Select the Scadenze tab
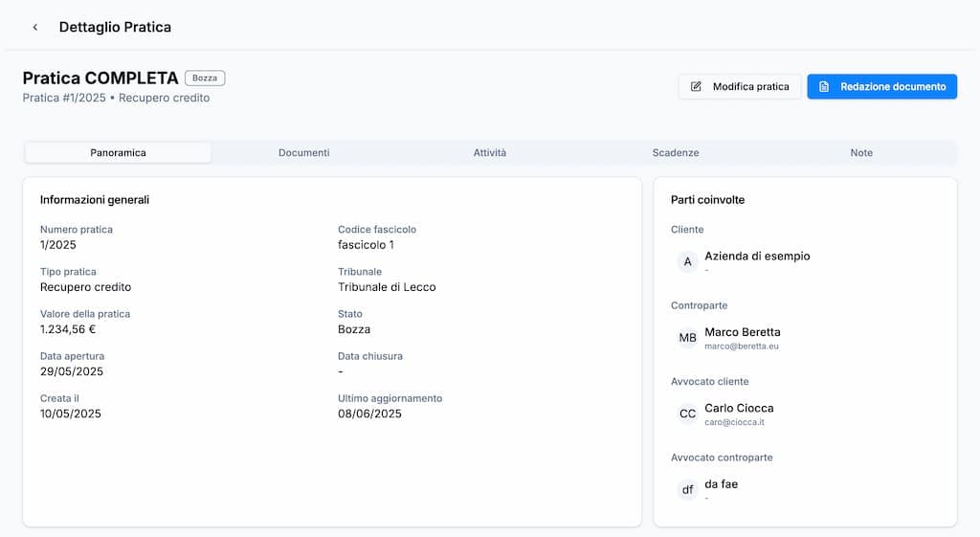The height and width of the screenshot is (537, 980). [x=676, y=153]
